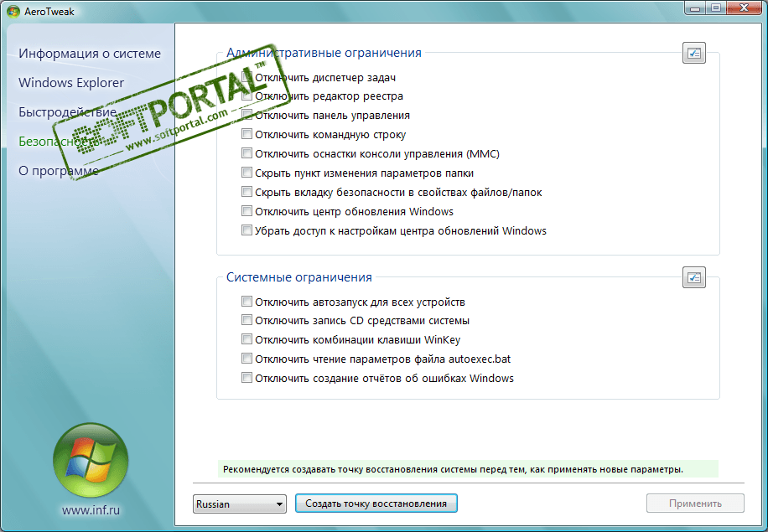Image resolution: width=768 pixels, height=532 pixels.
Task: Open Информация о системе section
Action: coord(90,54)
